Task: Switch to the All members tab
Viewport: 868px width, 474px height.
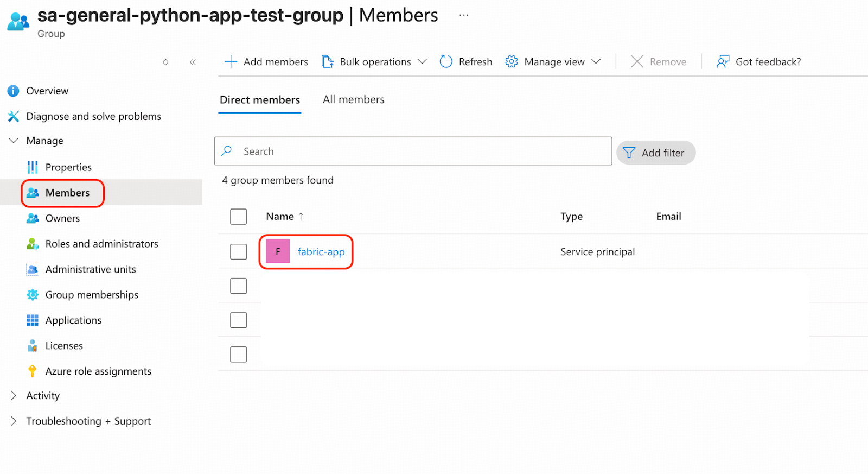Action: click(x=353, y=100)
